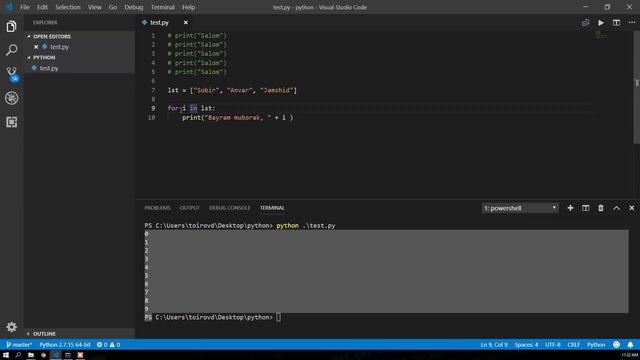Select the Terminal panel tab
Viewport: 640px width, 360px height.
tap(272, 208)
